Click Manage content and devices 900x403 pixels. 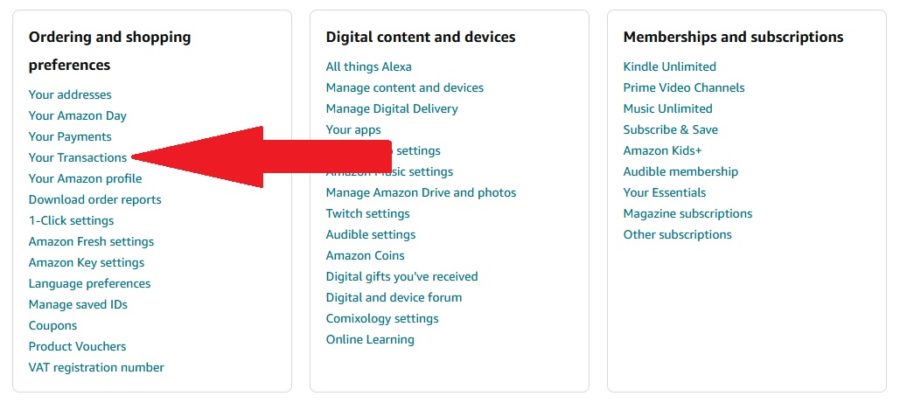[405, 88]
